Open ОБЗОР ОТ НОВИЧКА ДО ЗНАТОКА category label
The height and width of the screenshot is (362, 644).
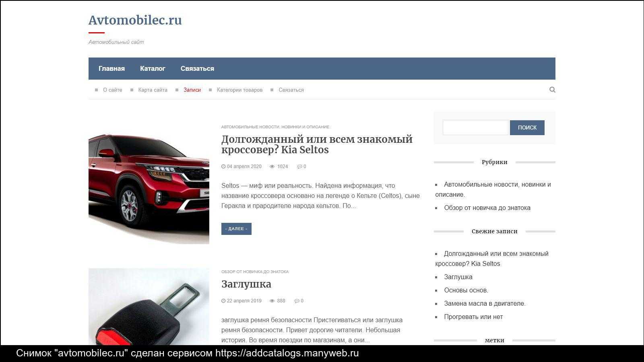click(255, 272)
